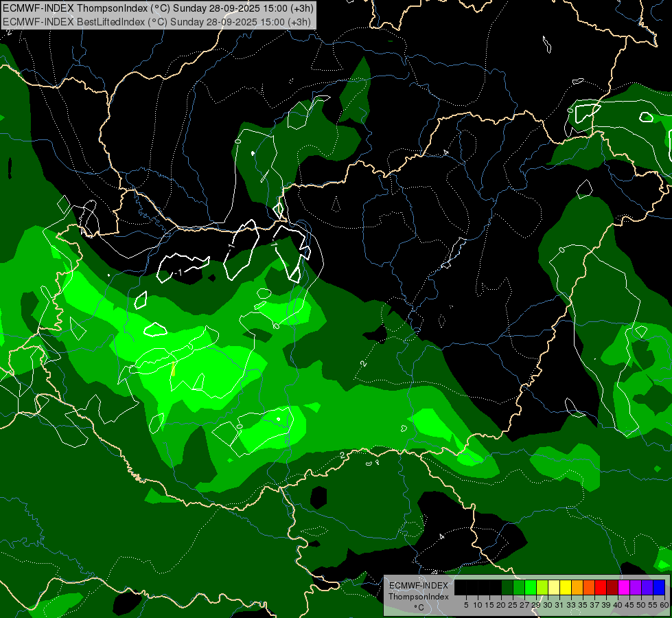This screenshot has height=618, width=672.
Task: Choose the pure yellow 31–33 legend swatch
Action: pyautogui.click(x=565, y=587)
